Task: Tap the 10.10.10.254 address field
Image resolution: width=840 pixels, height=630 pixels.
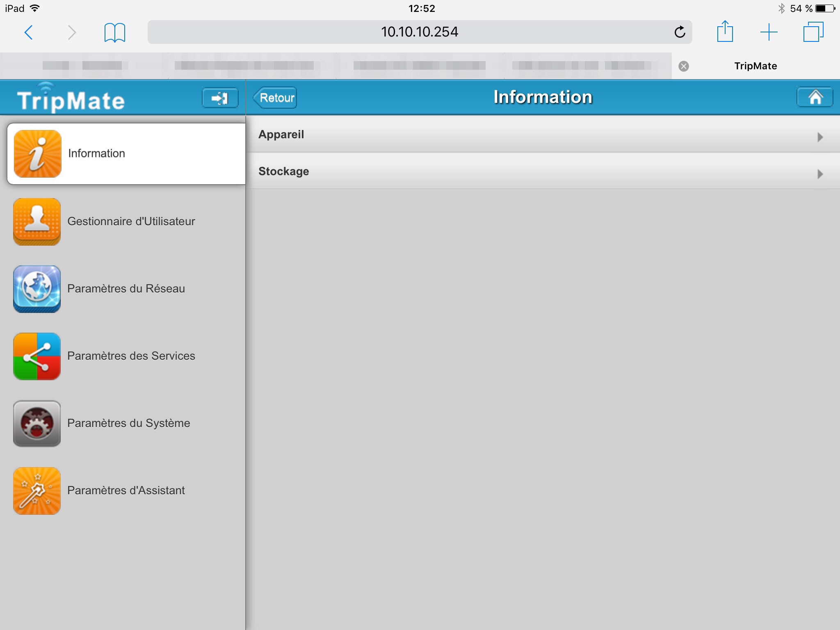Action: point(419,32)
